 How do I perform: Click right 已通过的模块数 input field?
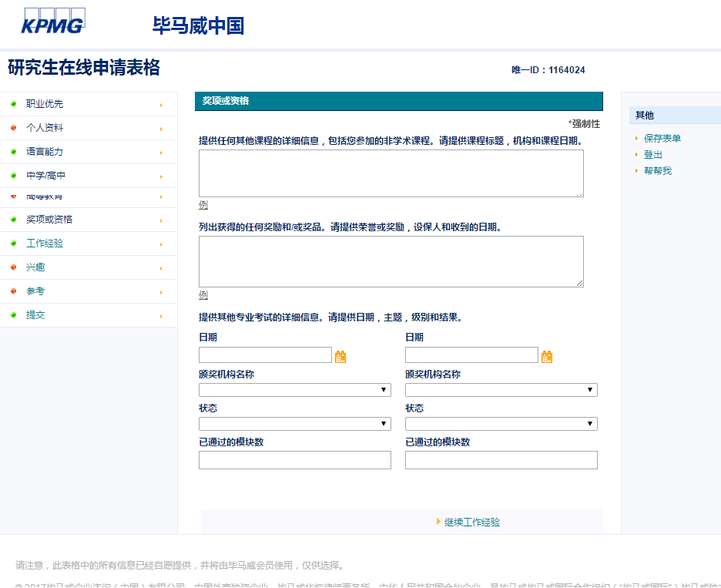pos(501,460)
